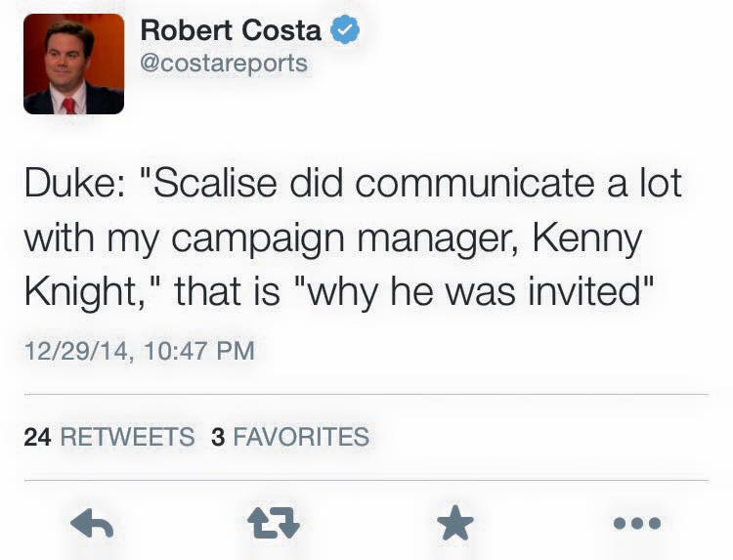This screenshot has width=733, height=560.
Task: Open the @costareports handle
Action: [x=224, y=64]
